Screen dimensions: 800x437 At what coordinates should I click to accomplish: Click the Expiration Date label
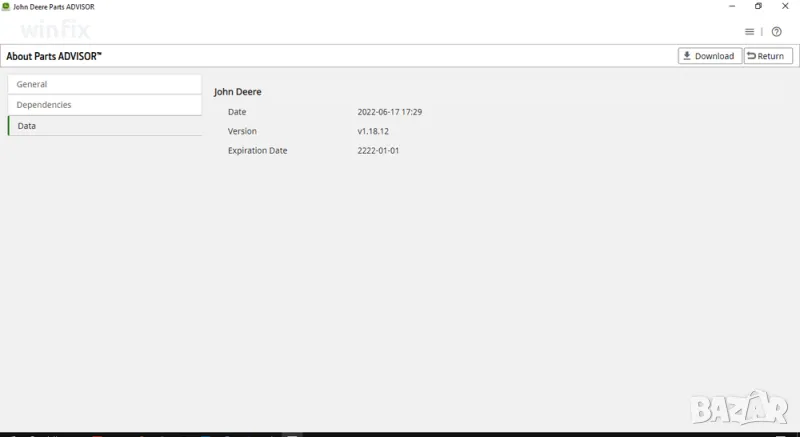point(257,150)
